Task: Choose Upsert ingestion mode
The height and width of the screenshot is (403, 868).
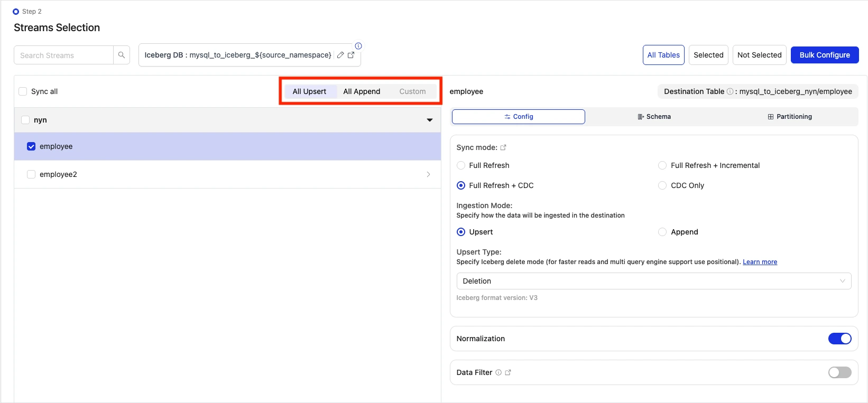Action: pyautogui.click(x=461, y=232)
